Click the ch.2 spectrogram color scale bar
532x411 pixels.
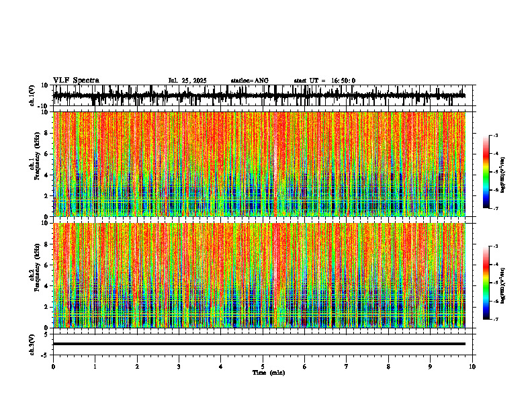(486, 283)
